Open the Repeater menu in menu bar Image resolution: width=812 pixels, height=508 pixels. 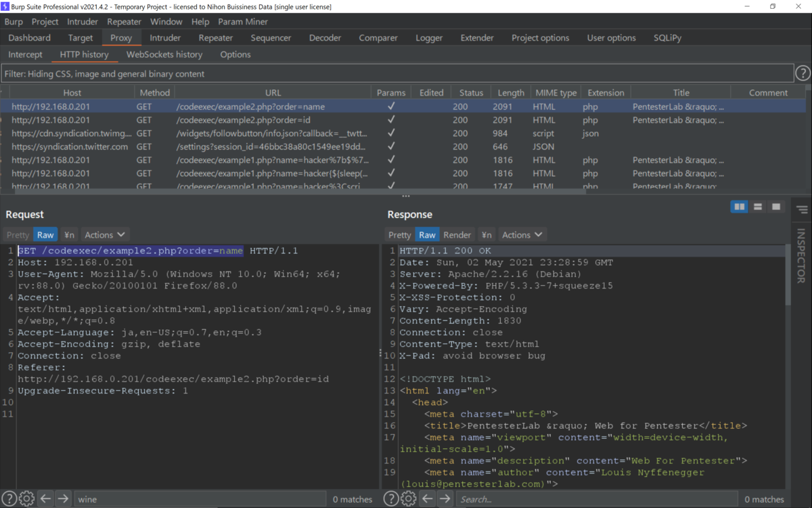[124, 22]
